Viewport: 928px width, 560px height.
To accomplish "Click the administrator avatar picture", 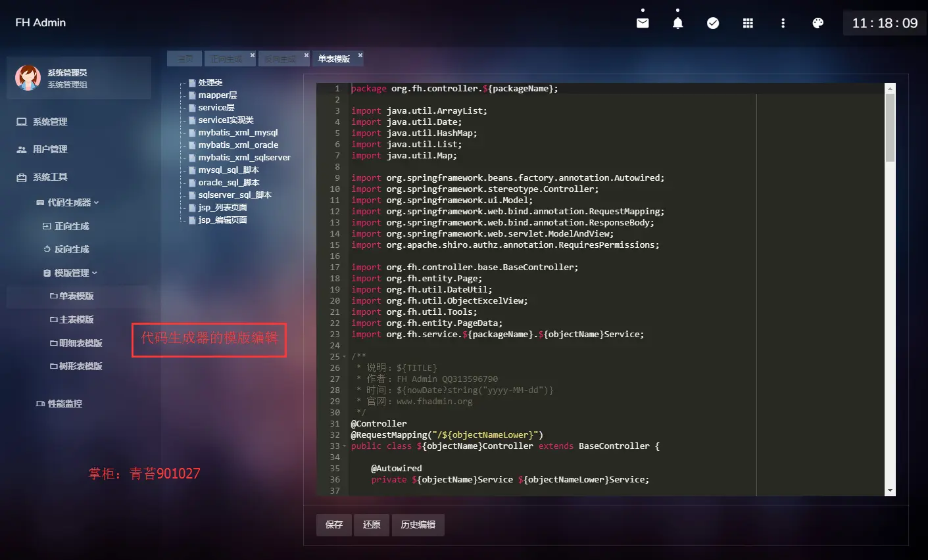I will click(x=28, y=78).
